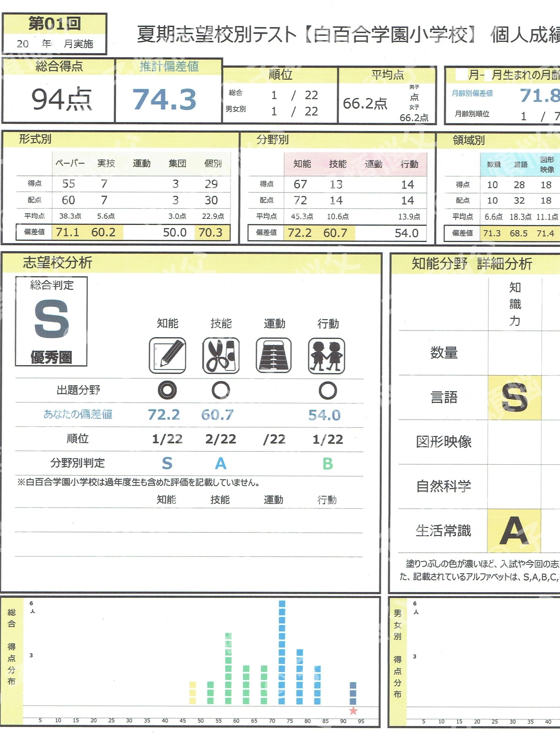Click the 知能 配点 value 72
Screen dimensions: 560x733
(300, 200)
